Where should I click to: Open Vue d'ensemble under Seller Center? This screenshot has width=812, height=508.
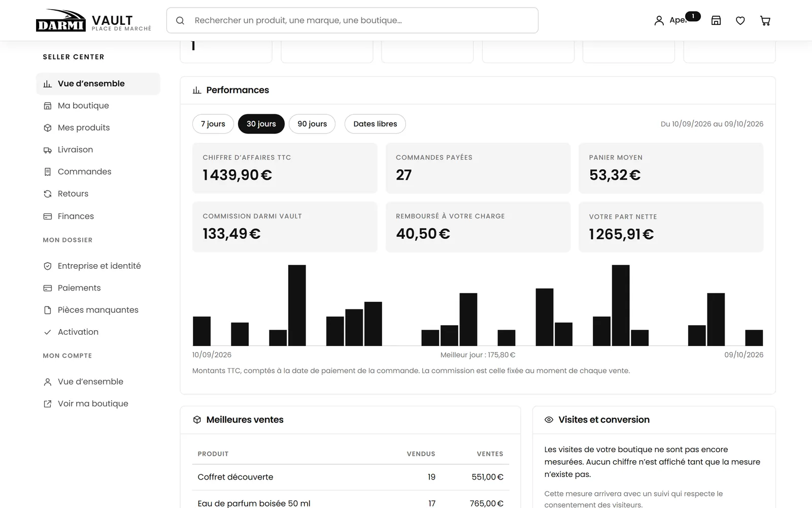click(98, 84)
